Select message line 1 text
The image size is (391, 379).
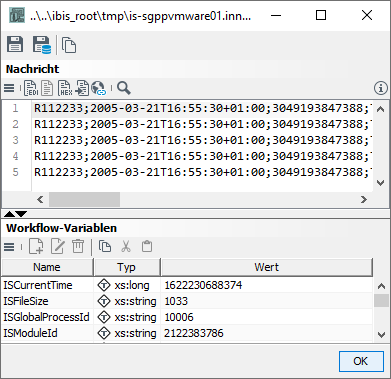202,108
